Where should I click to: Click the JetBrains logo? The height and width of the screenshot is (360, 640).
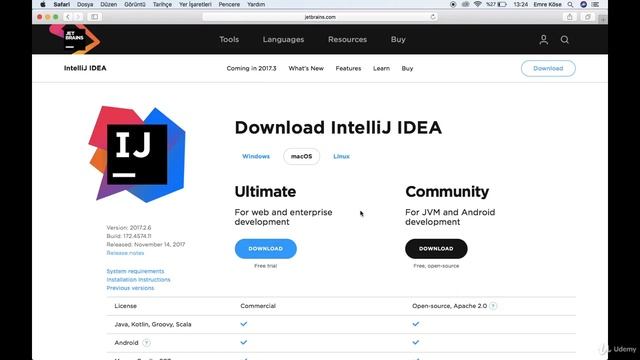point(75,39)
